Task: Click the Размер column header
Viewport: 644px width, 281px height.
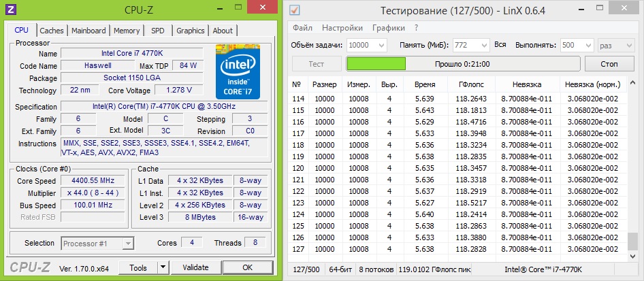Action: [325, 84]
